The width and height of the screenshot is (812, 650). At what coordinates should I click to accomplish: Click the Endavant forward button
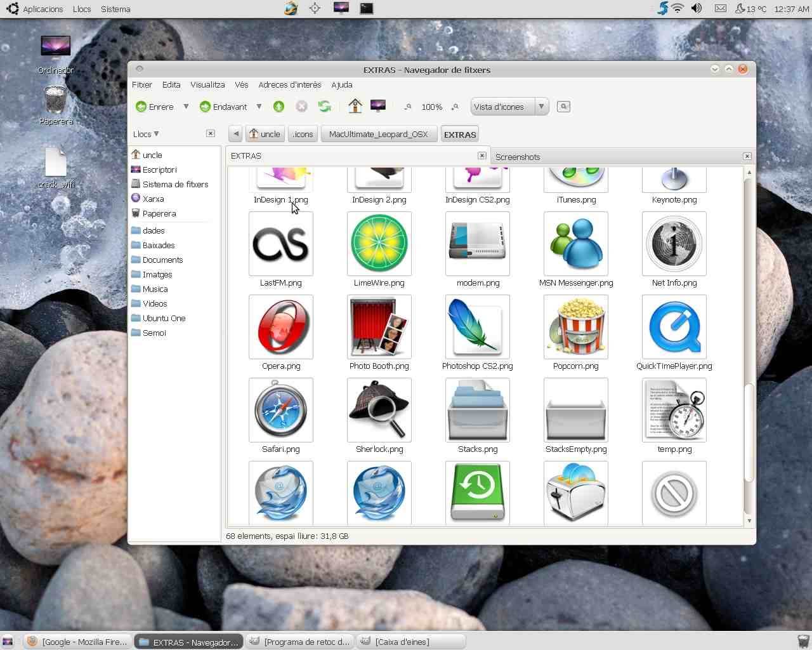pos(223,107)
